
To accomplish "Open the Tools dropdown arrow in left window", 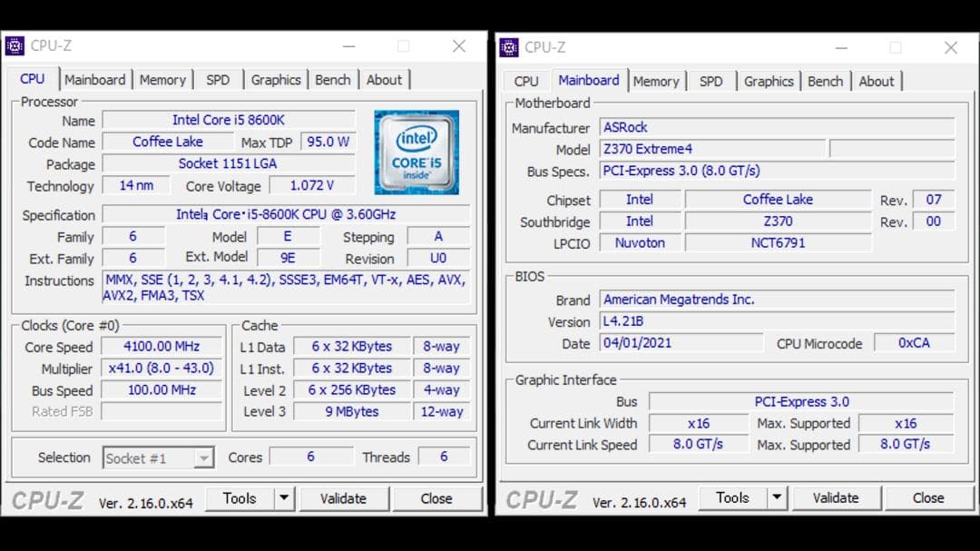I will [282, 498].
